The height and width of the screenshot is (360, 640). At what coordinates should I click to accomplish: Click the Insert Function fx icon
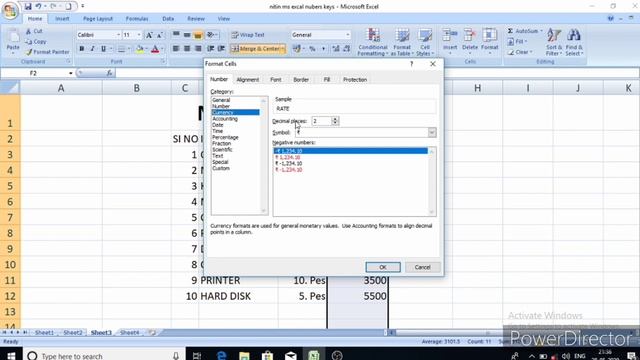coord(109,73)
